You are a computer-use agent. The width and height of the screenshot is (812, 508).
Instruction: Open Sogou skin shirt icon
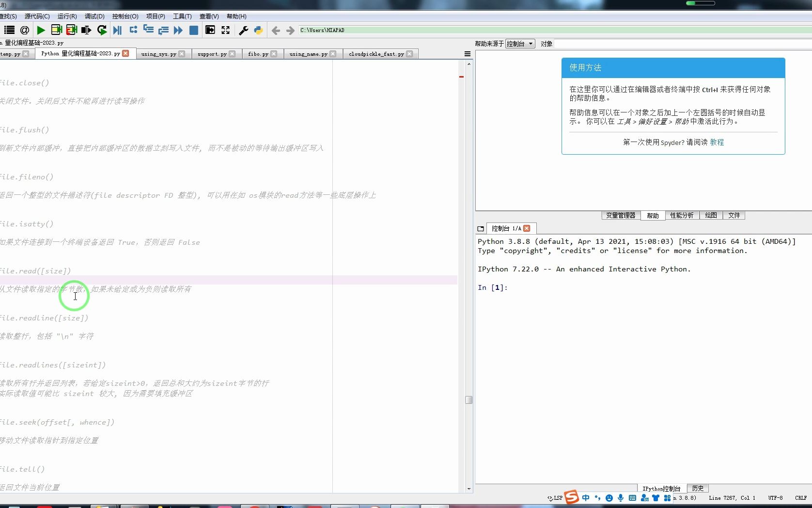[x=656, y=498]
